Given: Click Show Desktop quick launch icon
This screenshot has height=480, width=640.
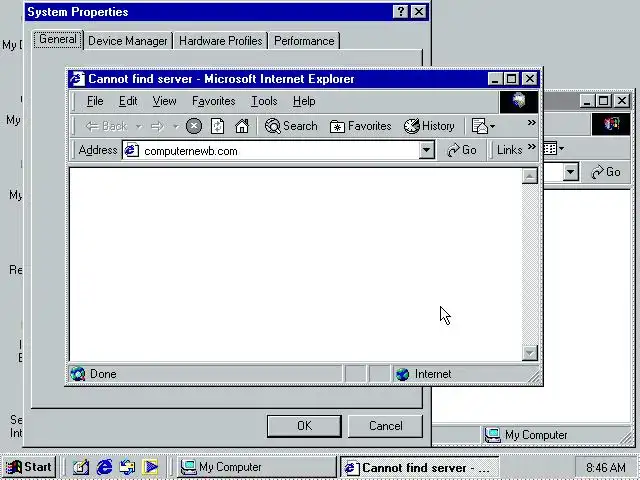Looking at the screenshot, I should 80,467.
